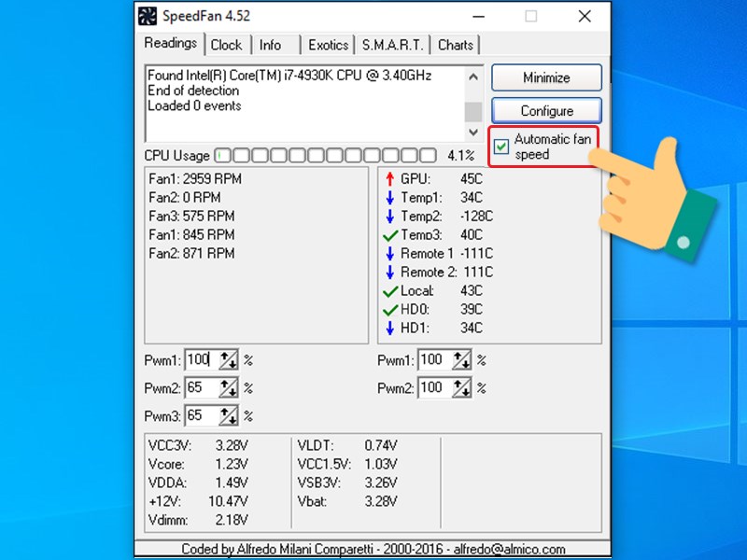747x560 pixels.
Task: Disable the Automatic fan speed checkbox
Action: (x=502, y=145)
